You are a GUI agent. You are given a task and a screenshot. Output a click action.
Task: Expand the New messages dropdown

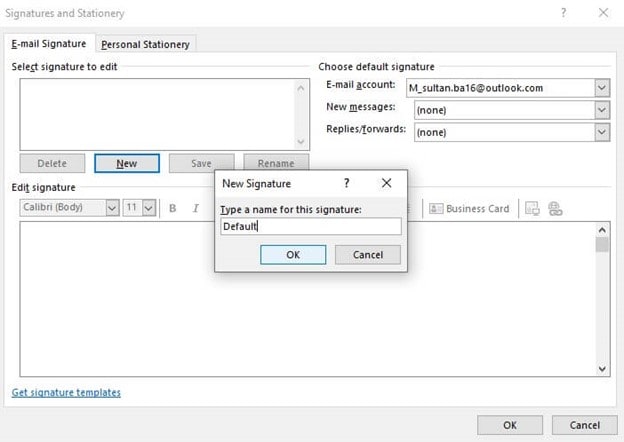601,109
